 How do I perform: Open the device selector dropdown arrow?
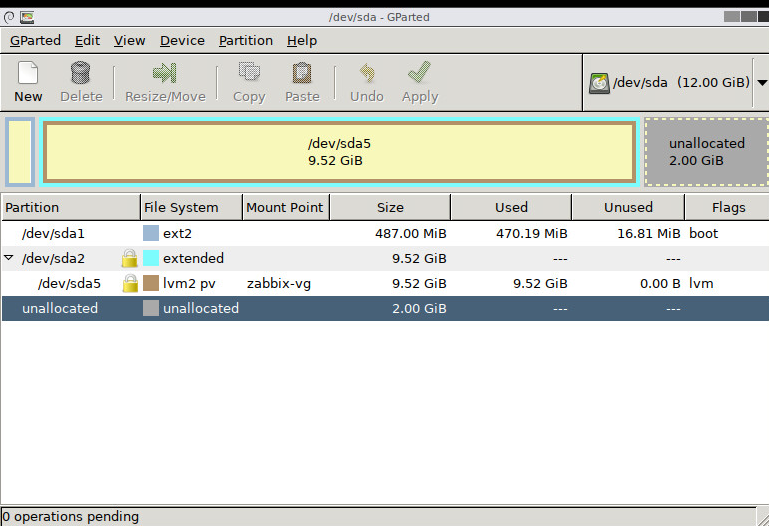[762, 82]
